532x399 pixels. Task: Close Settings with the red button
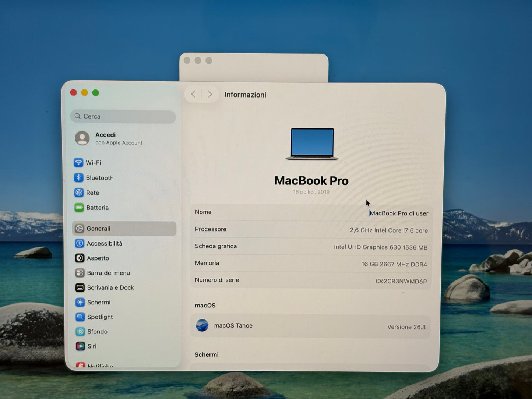pos(74,93)
